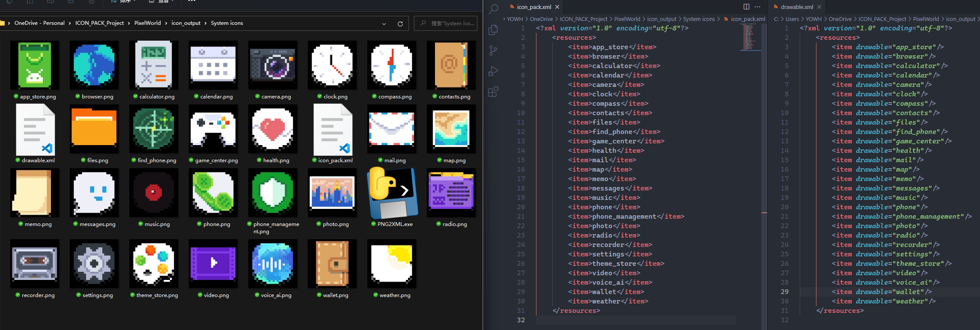This screenshot has height=330, width=980.
Task: Click the drawable="wallet" line
Action: click(882, 292)
